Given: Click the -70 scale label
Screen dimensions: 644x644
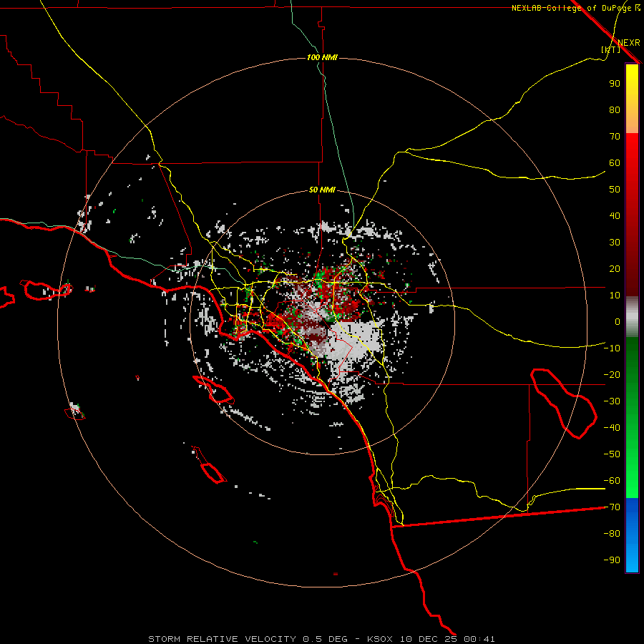Looking at the screenshot, I should coord(612,507).
